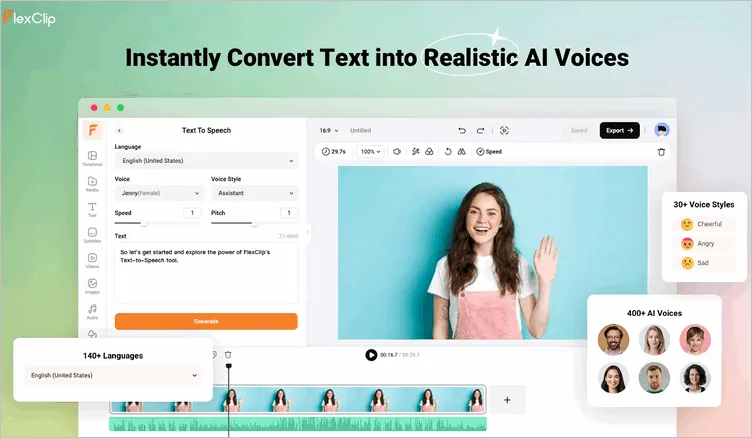Image resolution: width=752 pixels, height=438 pixels.
Task: Open the Speed setting in toolbar
Action: click(x=489, y=152)
